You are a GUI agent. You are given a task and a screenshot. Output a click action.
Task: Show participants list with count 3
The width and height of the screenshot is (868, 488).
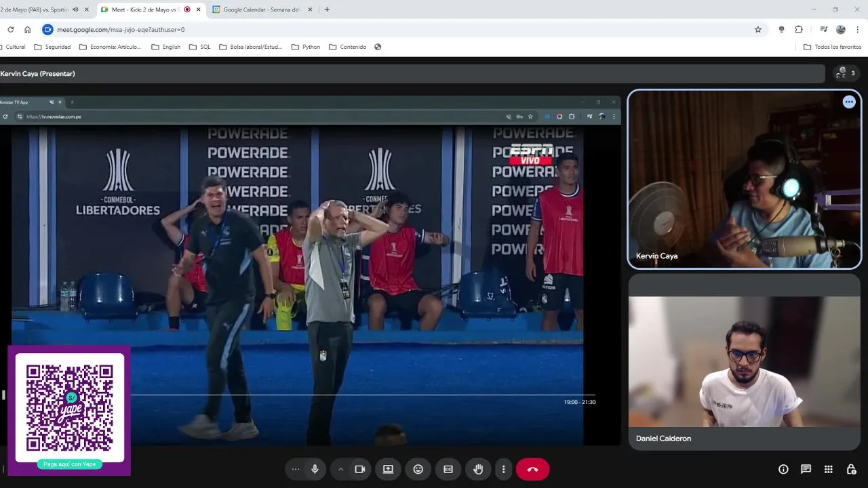(x=846, y=73)
